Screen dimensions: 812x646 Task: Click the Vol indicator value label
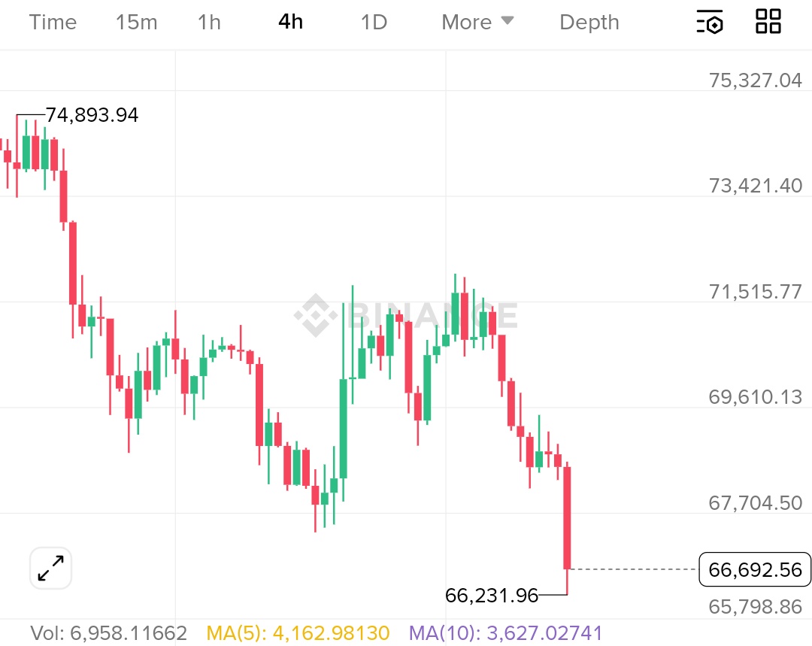tap(109, 633)
